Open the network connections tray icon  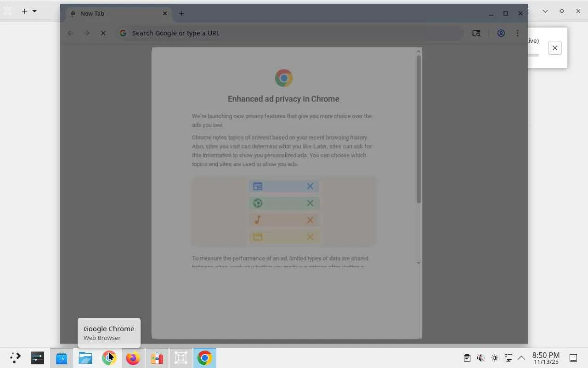(509, 358)
